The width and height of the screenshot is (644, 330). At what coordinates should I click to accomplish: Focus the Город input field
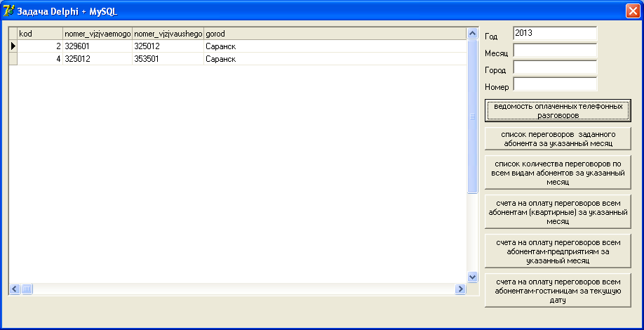pos(555,67)
